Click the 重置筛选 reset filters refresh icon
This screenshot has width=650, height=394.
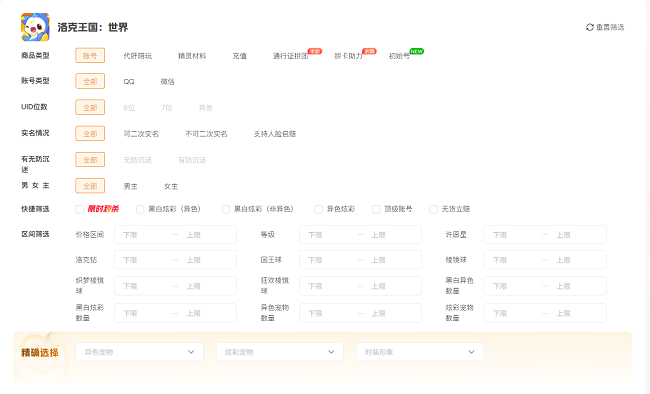(589, 27)
